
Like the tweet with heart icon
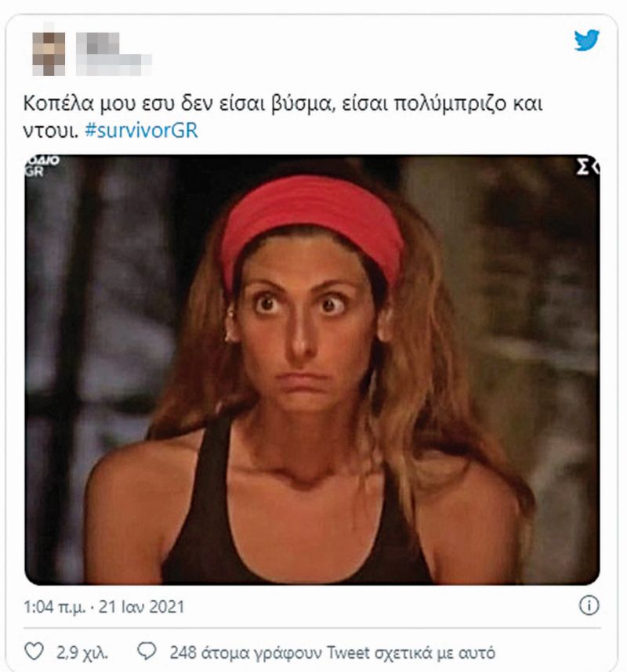34,652
